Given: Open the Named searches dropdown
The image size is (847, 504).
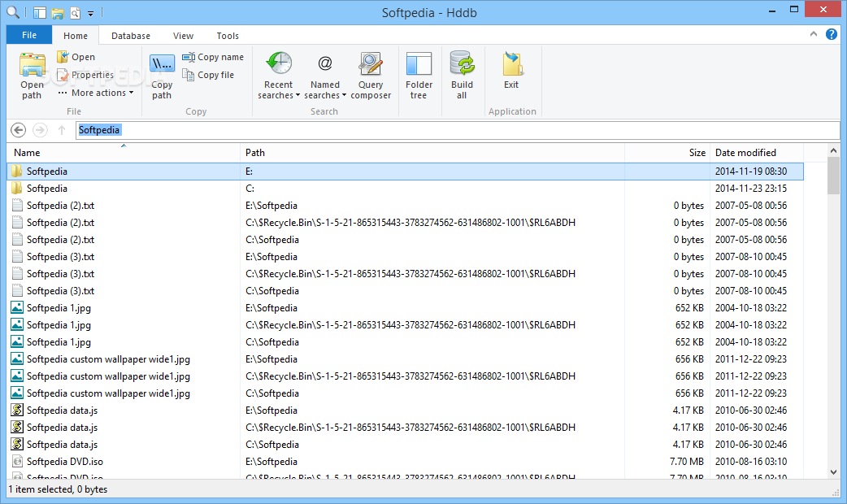Looking at the screenshot, I should tap(324, 75).
